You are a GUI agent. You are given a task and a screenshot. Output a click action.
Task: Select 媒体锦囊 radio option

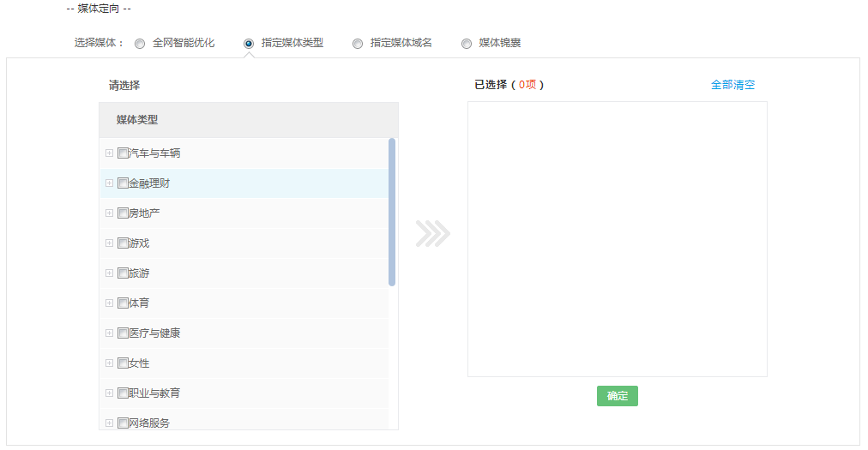[x=467, y=44]
